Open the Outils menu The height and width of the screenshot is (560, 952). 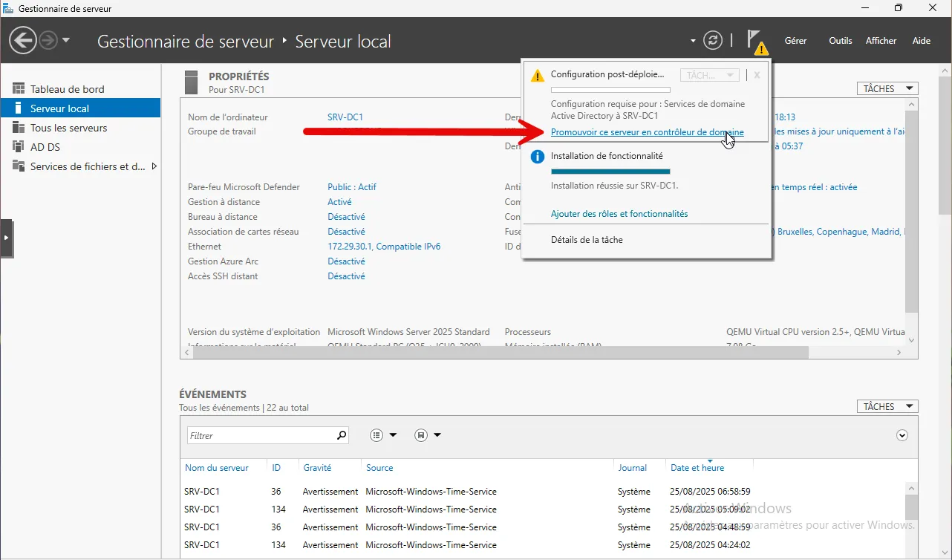(840, 41)
